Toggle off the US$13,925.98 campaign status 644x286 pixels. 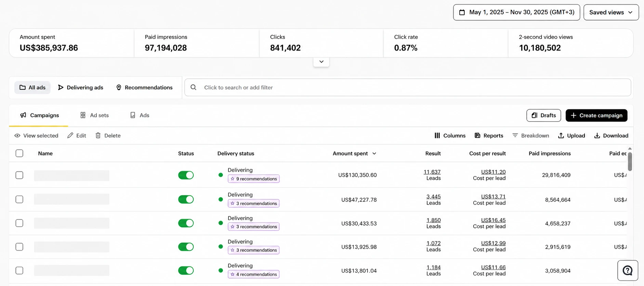[186, 247]
